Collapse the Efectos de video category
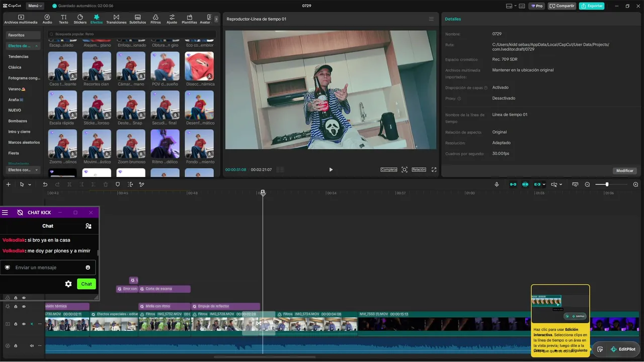Screen dimensions: 644x362 click(23, 46)
